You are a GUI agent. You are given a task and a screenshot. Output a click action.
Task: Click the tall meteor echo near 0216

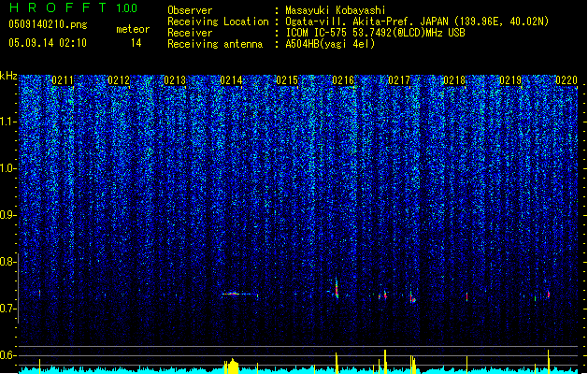[x=337, y=289]
